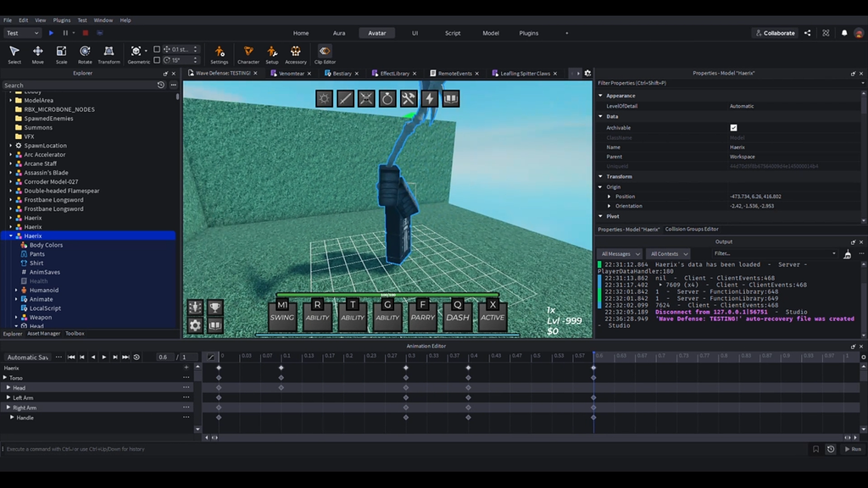
Task: Toggle the rotation snapping 15° checkbox
Action: [x=157, y=60]
